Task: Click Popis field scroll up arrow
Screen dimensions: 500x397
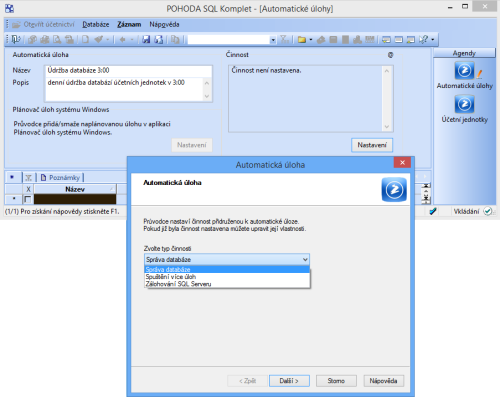Action: [x=207, y=83]
